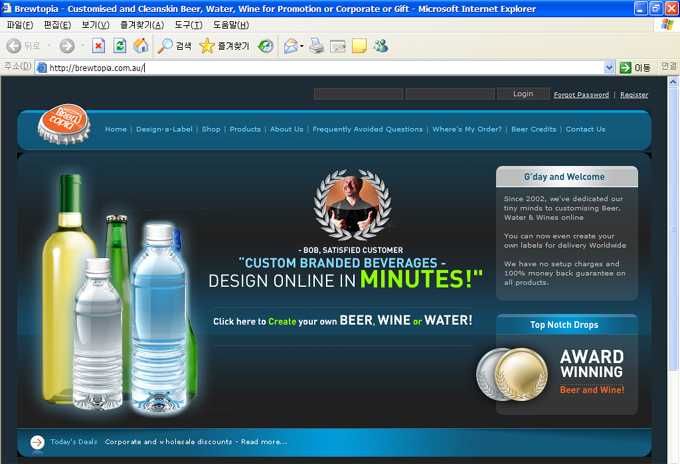Click the Windows flag logo in the toolbar
The image size is (680, 464).
667,25
